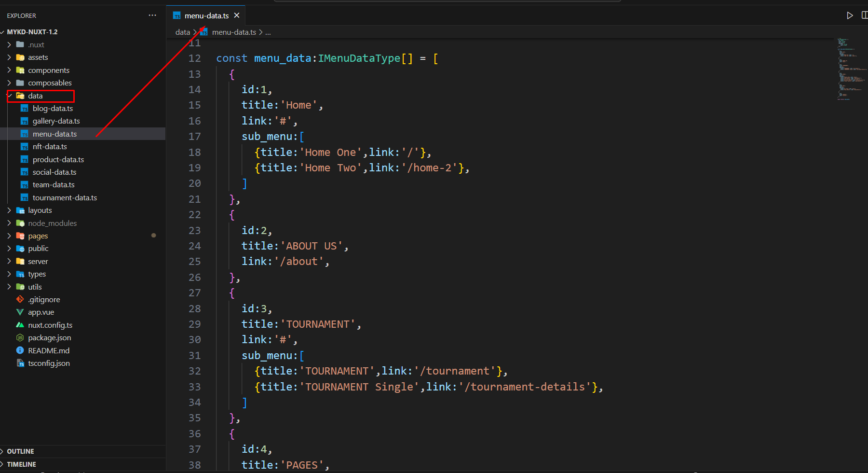Click the Vue icon beside app.vue
Viewport: 868px width, 473px height.
click(20, 312)
